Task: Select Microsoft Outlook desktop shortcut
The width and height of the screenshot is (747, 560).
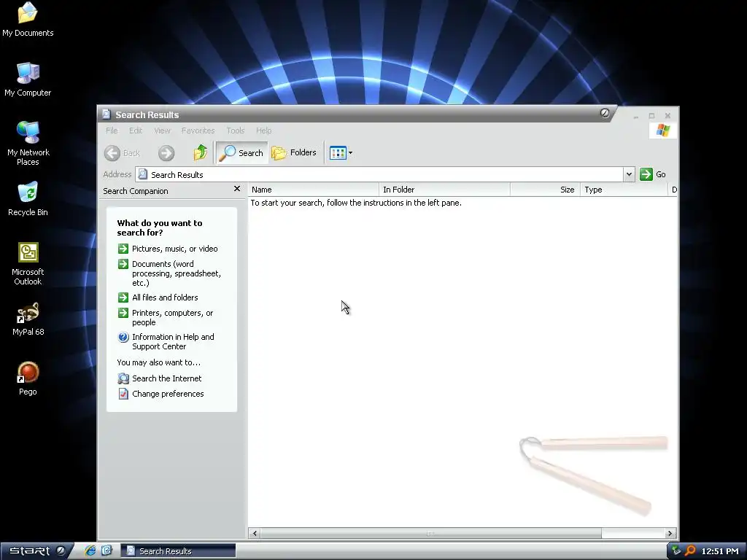Action: tap(28, 264)
